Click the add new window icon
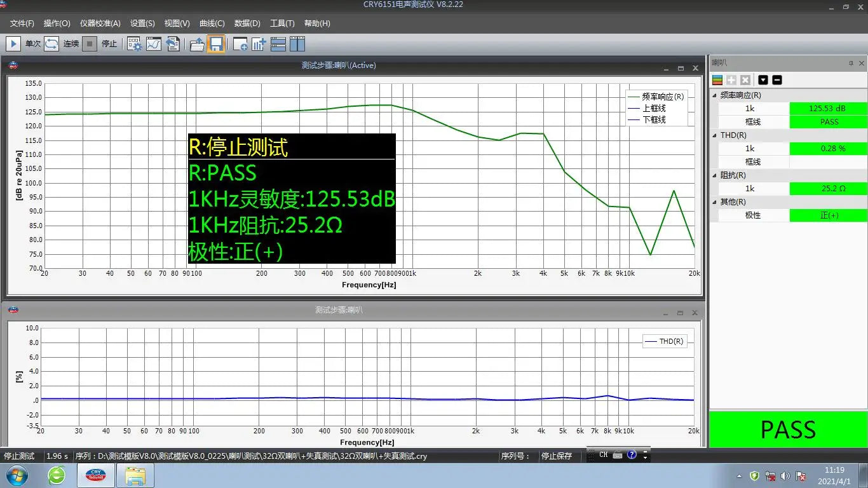 (240, 44)
